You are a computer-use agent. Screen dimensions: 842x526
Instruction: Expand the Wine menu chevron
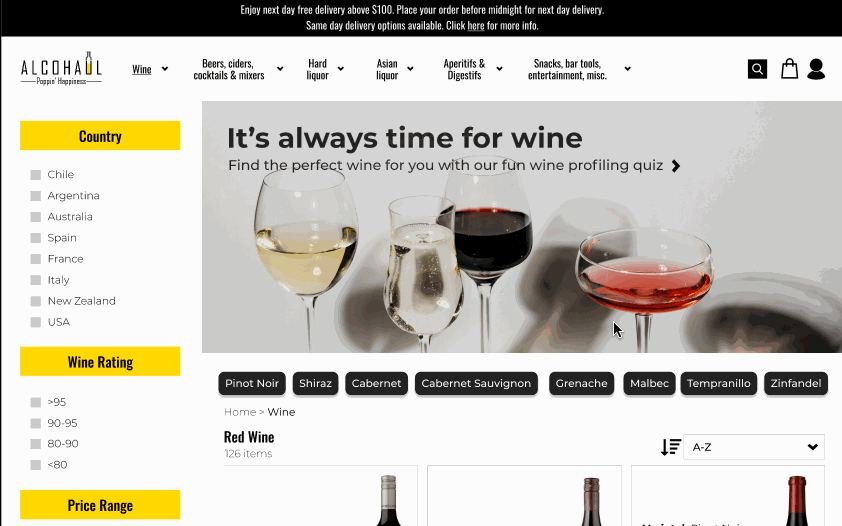[x=165, y=69]
